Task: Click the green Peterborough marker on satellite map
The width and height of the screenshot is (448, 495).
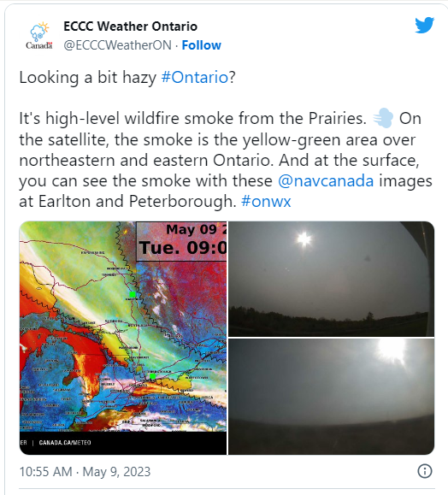Action: 152,376
